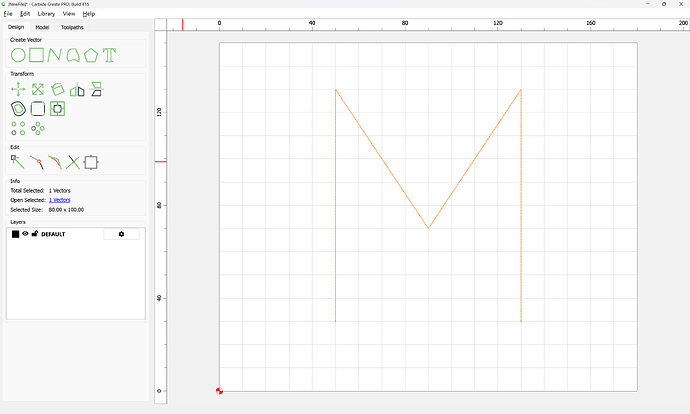Click the '1 Vectors' open selected link
This screenshot has height=414, width=690.
pyautogui.click(x=59, y=200)
